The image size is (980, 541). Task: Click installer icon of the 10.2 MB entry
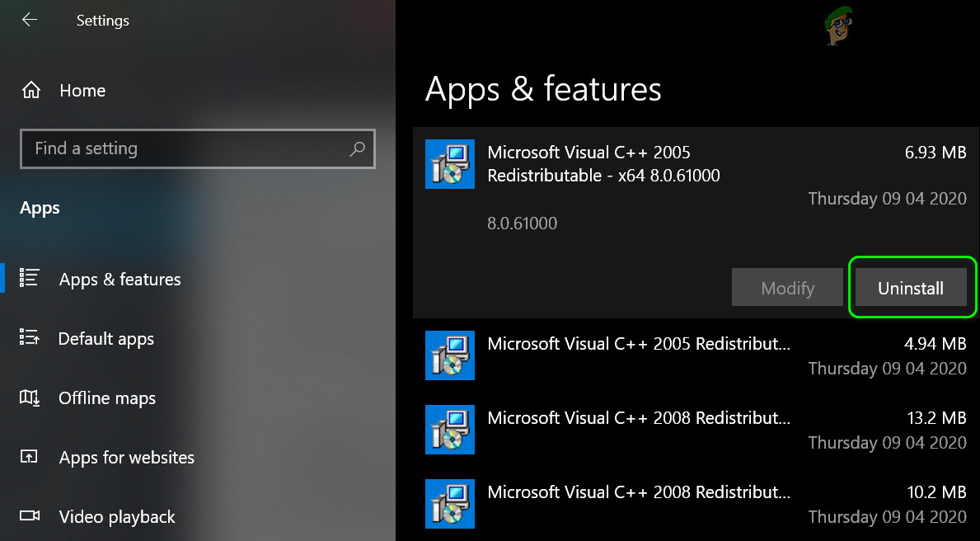tap(450, 504)
